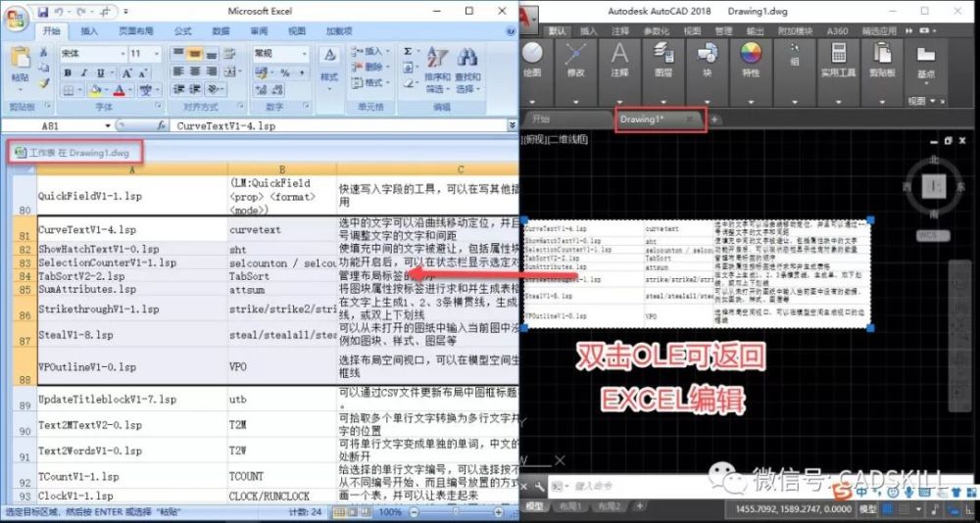Click the plus new drawing tab button
980x523 pixels.
[715, 119]
